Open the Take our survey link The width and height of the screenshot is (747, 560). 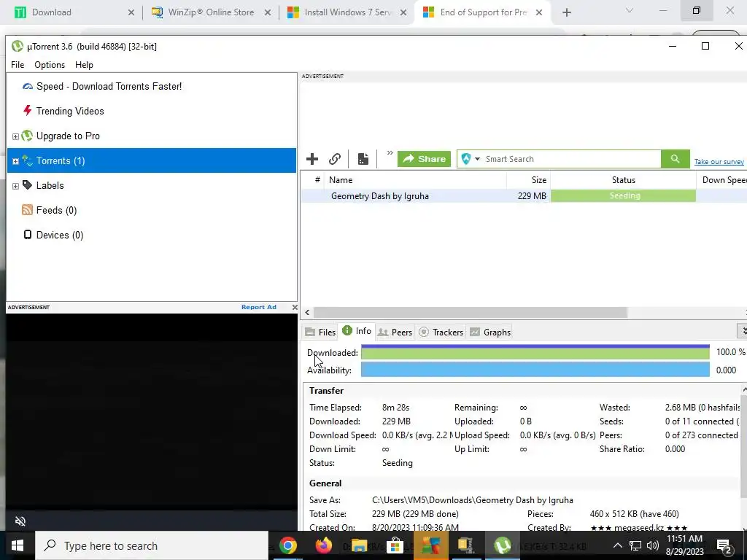[x=719, y=162]
